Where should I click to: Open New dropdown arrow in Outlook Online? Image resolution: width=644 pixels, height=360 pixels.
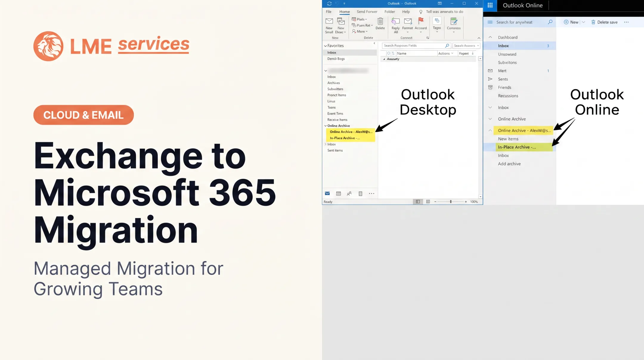[583, 22]
